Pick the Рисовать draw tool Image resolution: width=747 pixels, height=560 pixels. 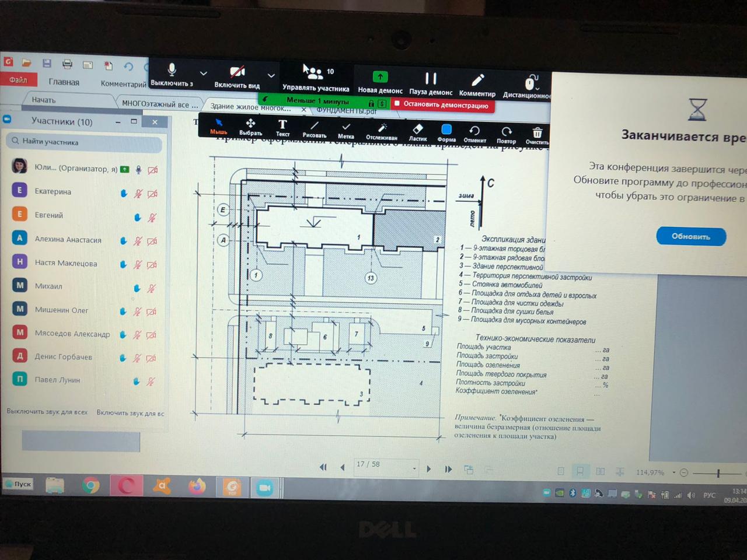pos(314,129)
